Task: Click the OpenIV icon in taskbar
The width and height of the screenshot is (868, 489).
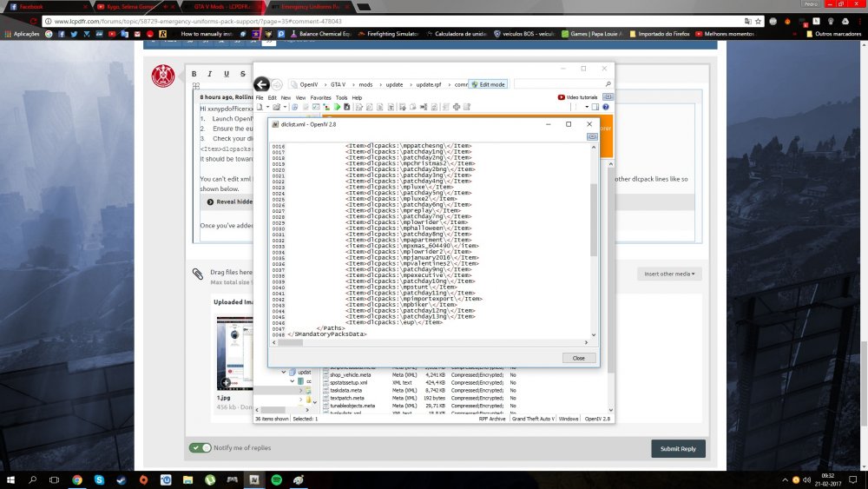Action: click(254, 479)
